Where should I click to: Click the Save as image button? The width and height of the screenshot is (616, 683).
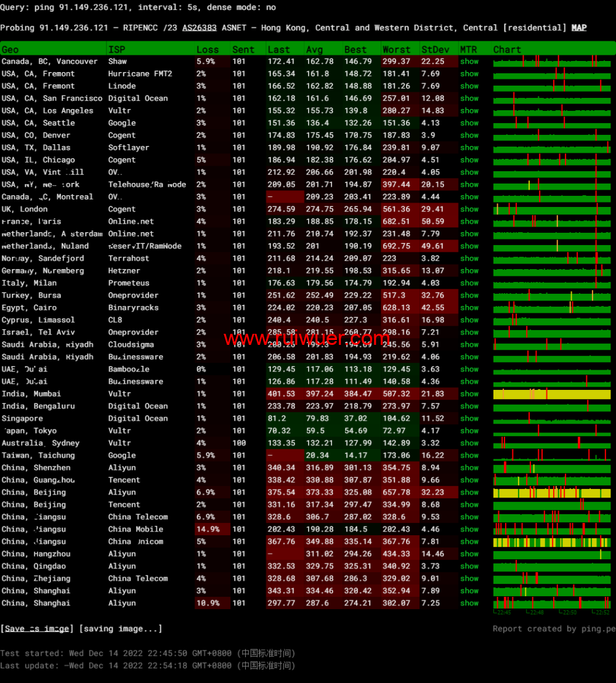coord(38,629)
